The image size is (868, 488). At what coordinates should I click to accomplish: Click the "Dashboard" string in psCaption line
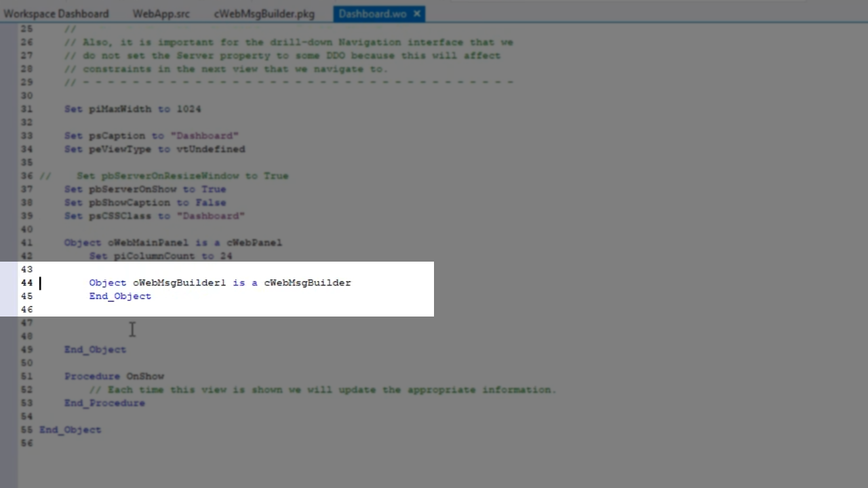click(x=204, y=136)
